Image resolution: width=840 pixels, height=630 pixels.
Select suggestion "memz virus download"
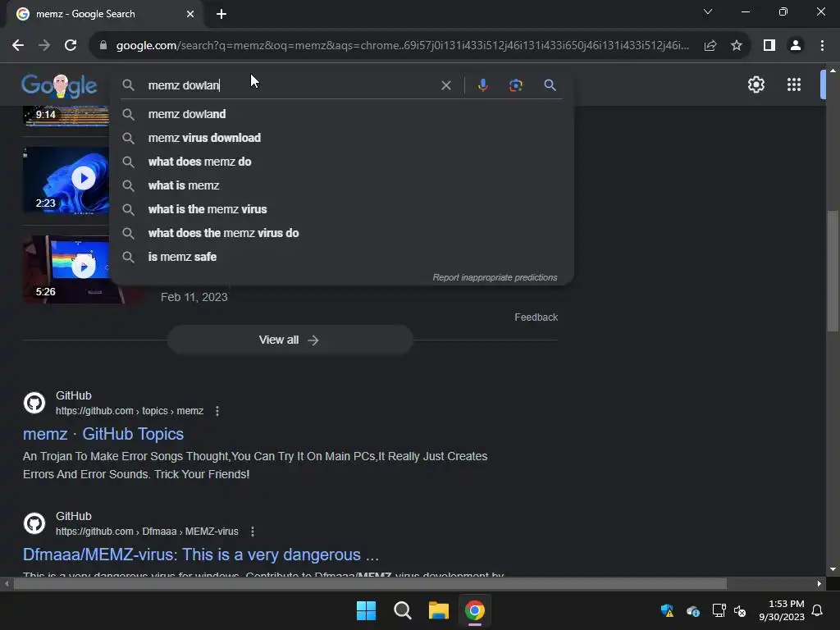click(x=341, y=138)
